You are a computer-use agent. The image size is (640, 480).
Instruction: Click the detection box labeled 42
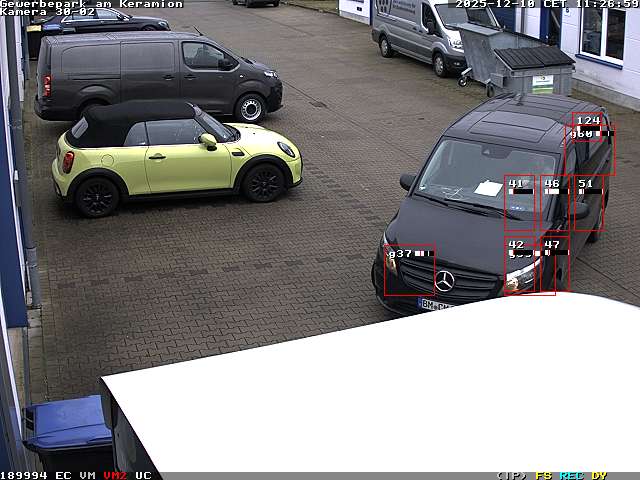519,265
